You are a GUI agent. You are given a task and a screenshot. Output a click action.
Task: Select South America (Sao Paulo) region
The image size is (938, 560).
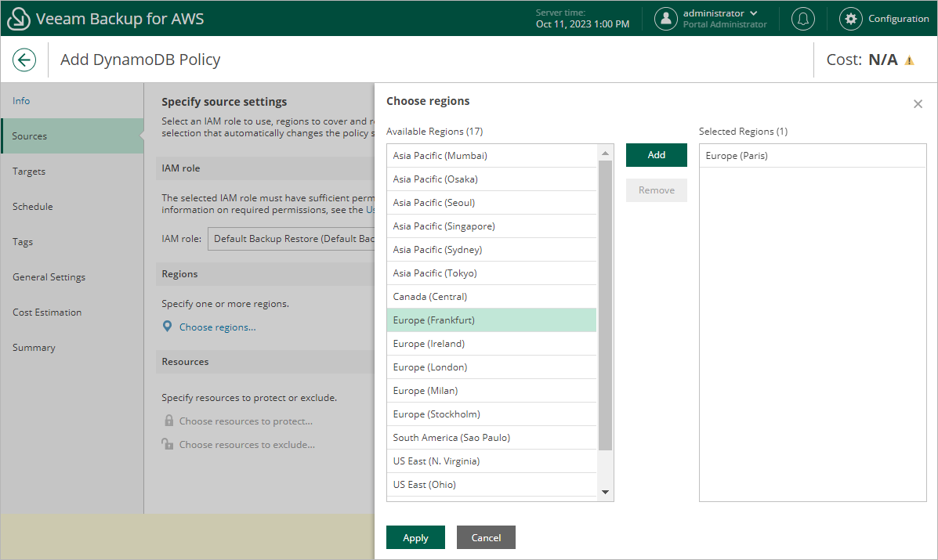coord(492,438)
